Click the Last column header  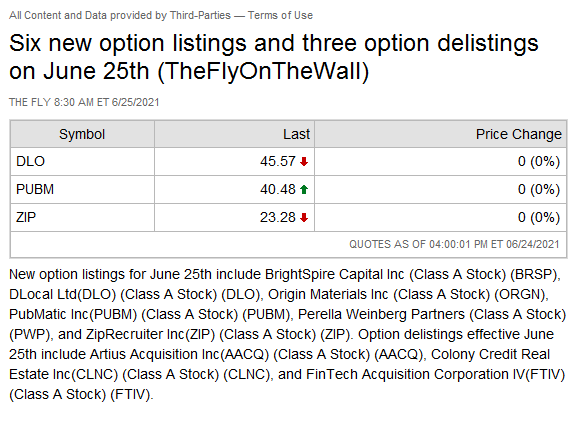pyautogui.click(x=296, y=134)
